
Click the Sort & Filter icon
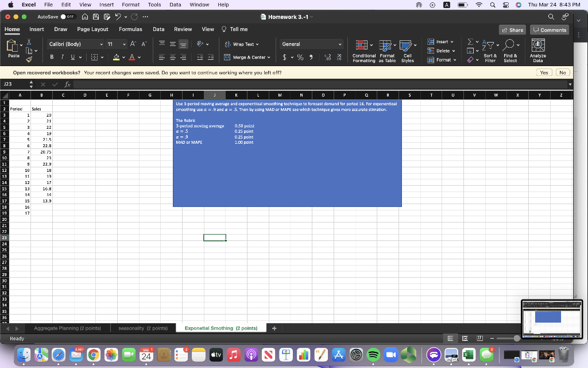[x=489, y=45]
